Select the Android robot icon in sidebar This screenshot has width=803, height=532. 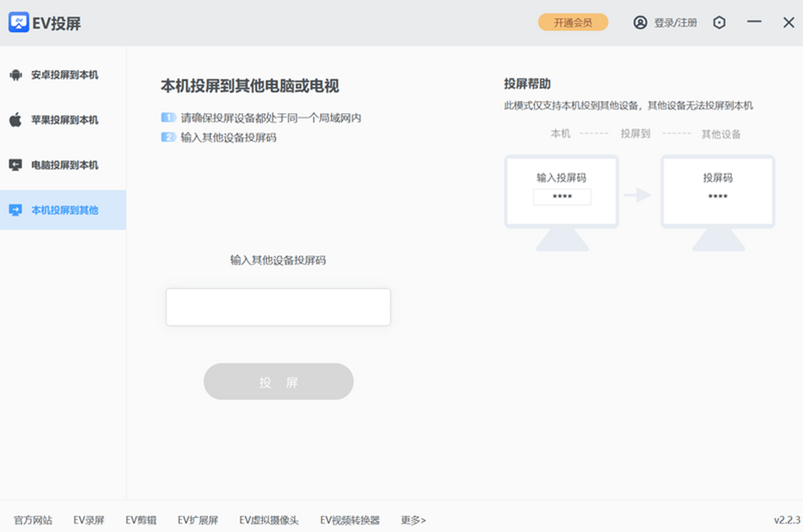(15, 75)
